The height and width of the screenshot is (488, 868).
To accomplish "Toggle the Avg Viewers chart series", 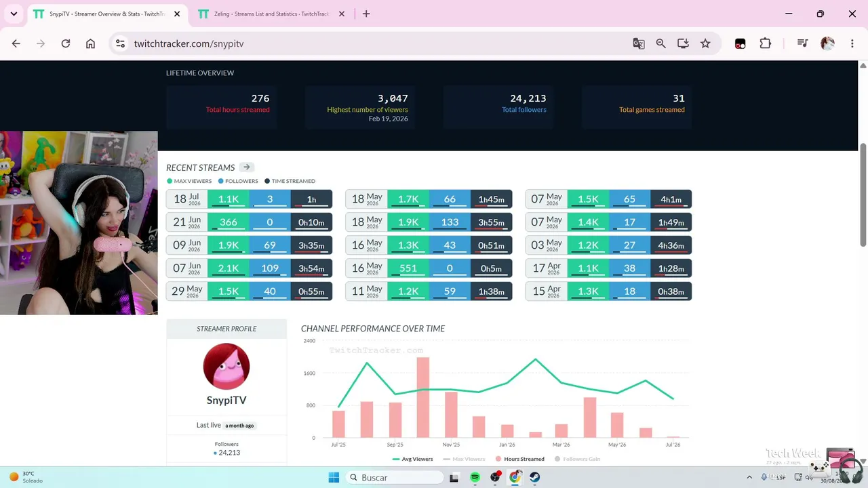I will coord(413,459).
